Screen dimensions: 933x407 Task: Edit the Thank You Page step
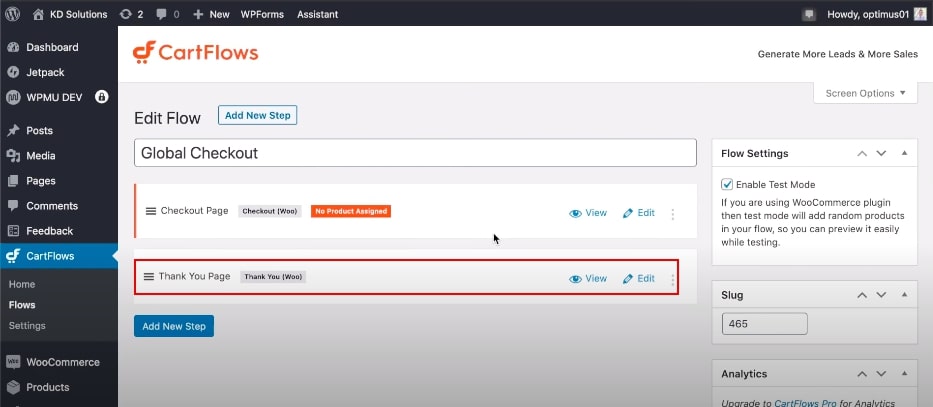click(x=638, y=278)
